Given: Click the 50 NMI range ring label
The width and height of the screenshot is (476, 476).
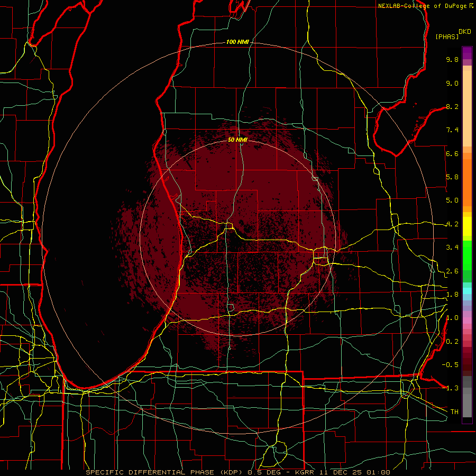Looking at the screenshot, I should 237,140.
